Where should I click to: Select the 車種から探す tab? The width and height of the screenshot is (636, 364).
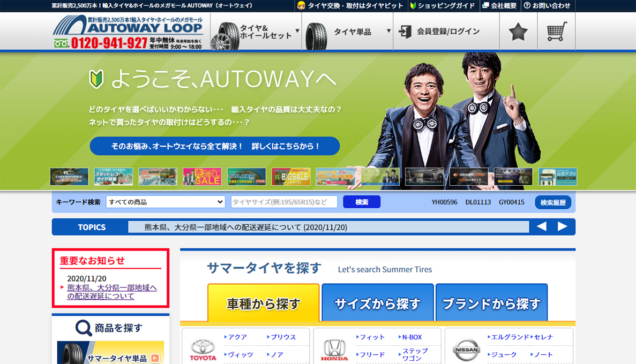click(x=264, y=303)
